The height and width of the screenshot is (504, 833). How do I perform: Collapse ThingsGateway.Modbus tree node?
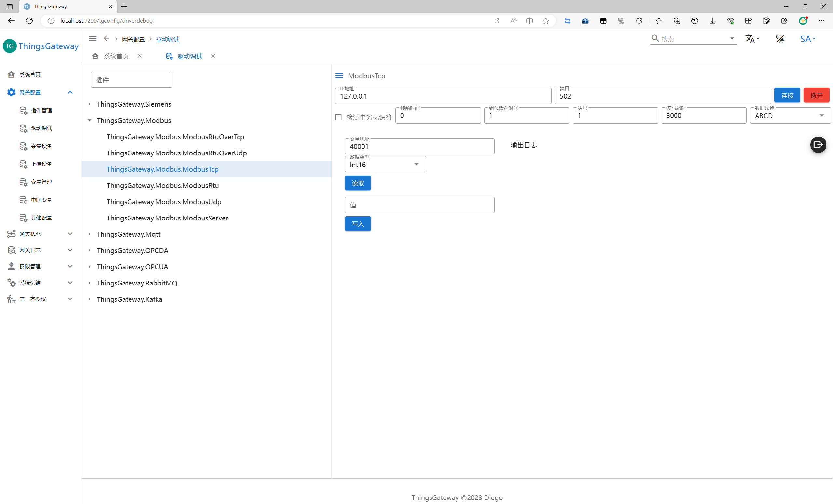coord(89,121)
